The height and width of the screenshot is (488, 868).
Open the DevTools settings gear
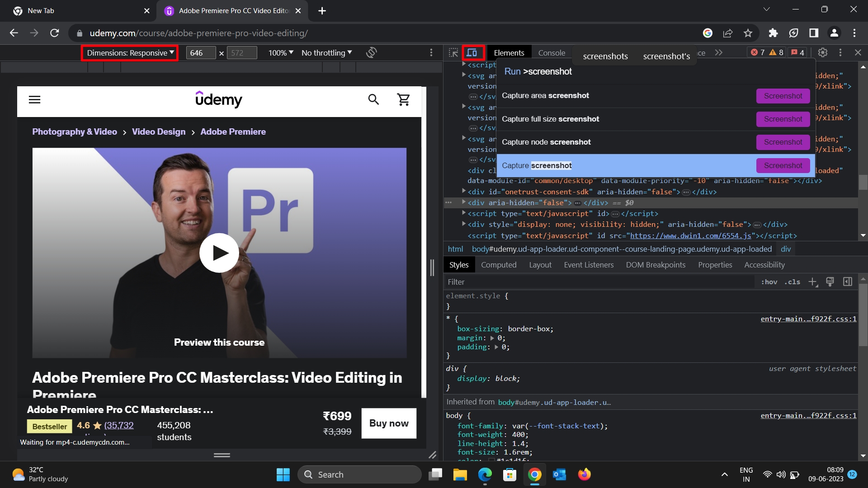tap(822, 52)
